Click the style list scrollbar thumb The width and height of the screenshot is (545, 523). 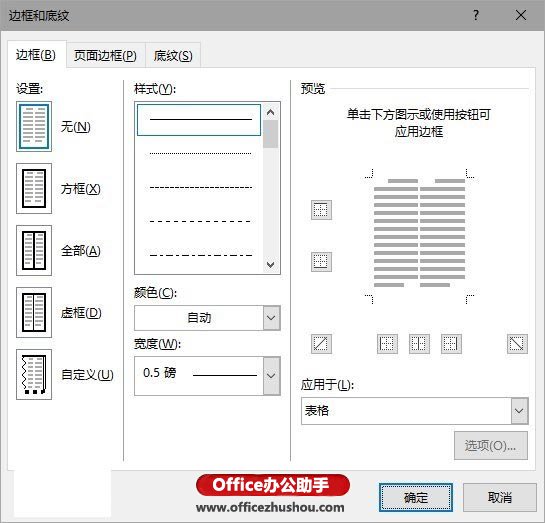(270, 134)
